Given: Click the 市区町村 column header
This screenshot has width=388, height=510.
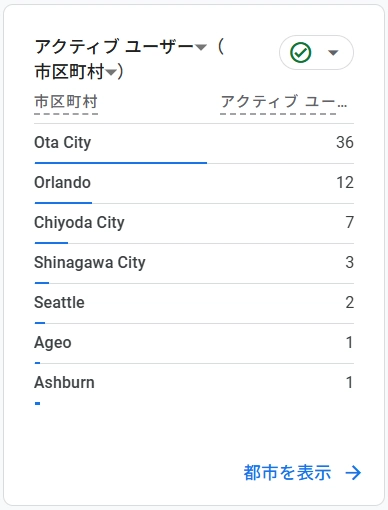Looking at the screenshot, I should tap(66, 102).
